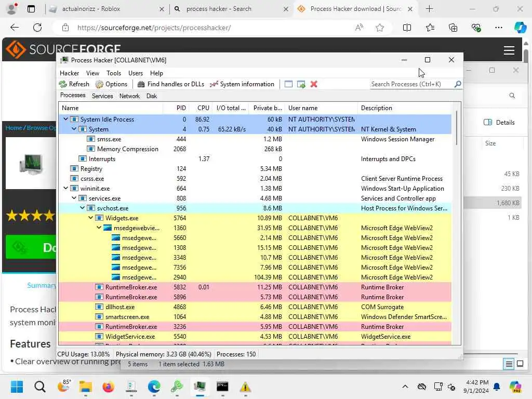This screenshot has width=532, height=399.
Task: Open the Windows Start menu
Action: (x=17, y=387)
